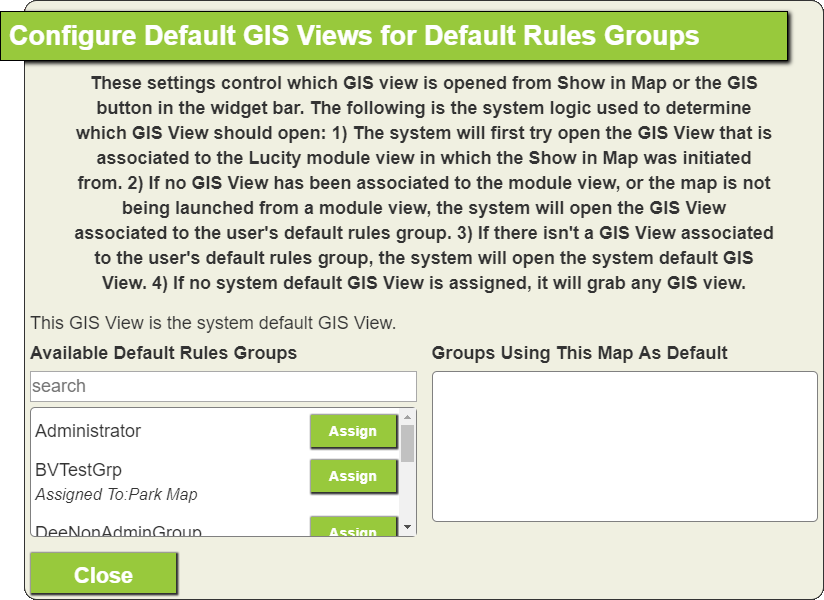This screenshot has width=824, height=600.
Task: Click the 'Assigned To:Park Map' note
Action: click(116, 494)
